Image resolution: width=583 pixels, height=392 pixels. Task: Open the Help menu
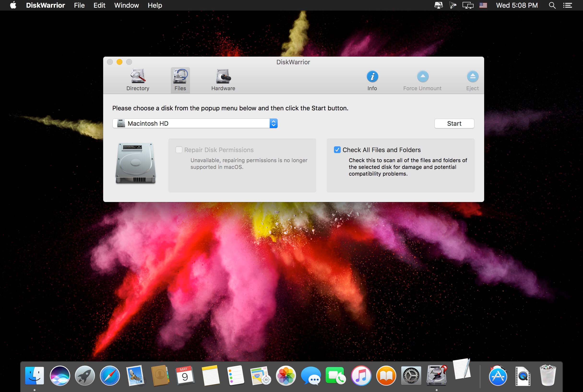pos(155,5)
